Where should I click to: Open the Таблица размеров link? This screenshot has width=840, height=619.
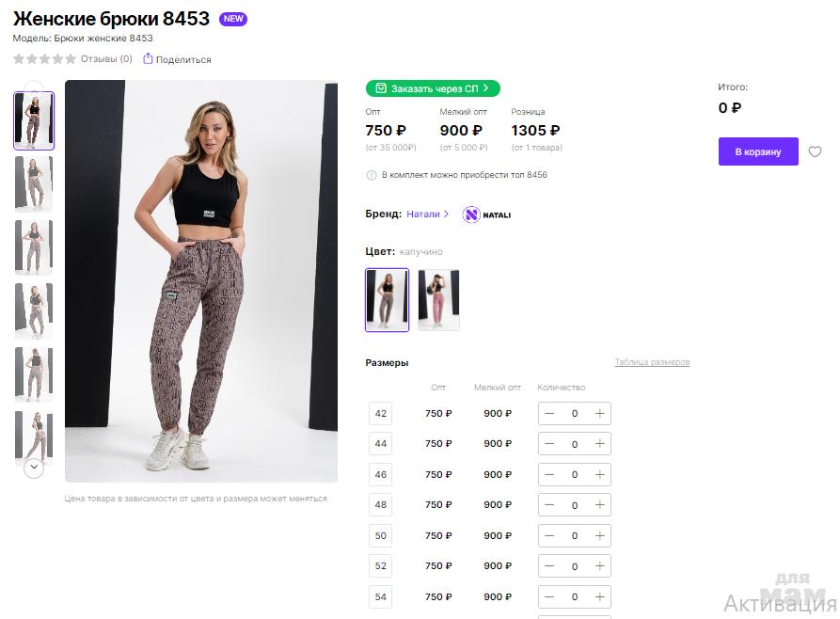pyautogui.click(x=652, y=362)
